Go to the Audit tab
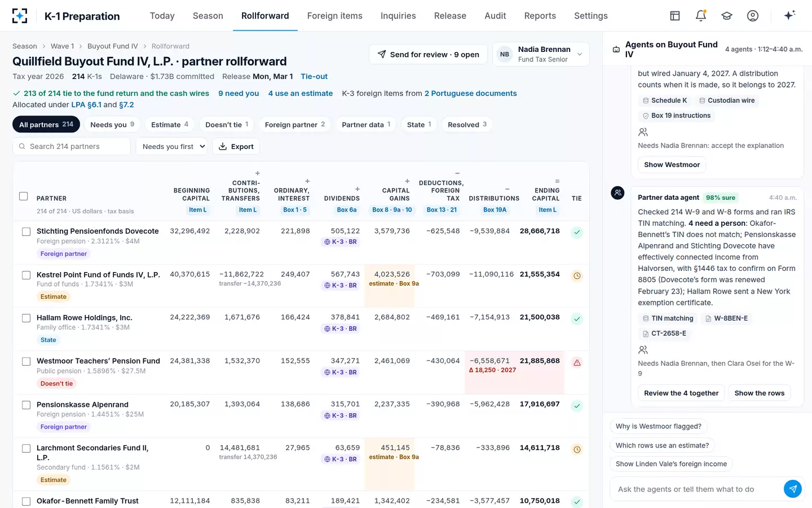Viewport: 812px width, 508px height. pyautogui.click(x=495, y=16)
